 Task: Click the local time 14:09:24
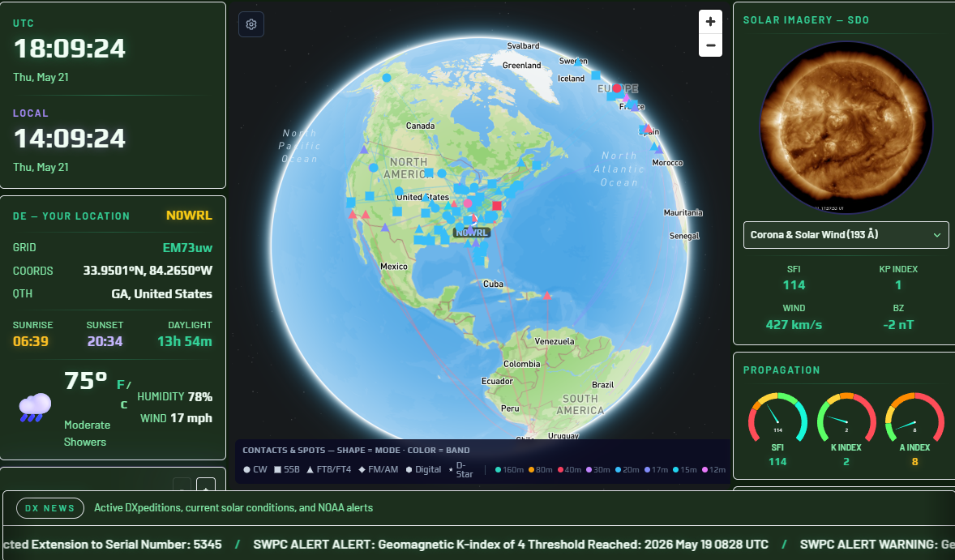pyautogui.click(x=70, y=139)
